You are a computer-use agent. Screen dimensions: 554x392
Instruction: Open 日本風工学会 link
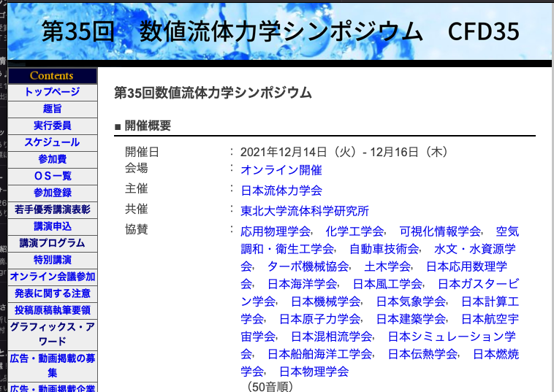coord(387,284)
